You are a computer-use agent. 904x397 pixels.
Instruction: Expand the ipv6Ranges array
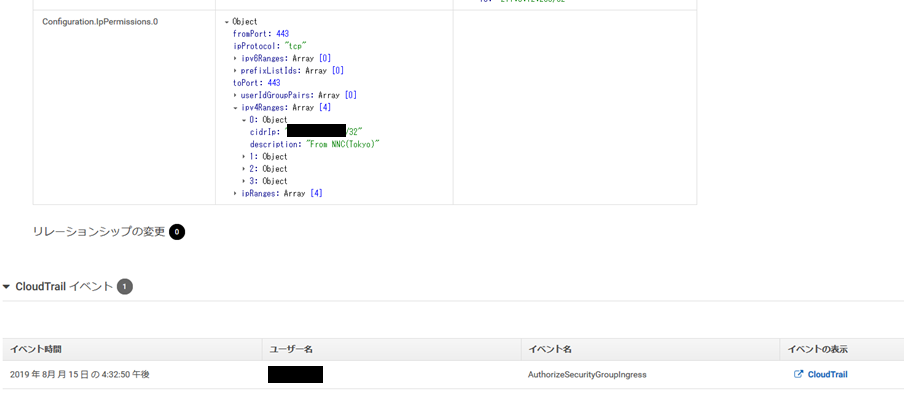coord(236,58)
